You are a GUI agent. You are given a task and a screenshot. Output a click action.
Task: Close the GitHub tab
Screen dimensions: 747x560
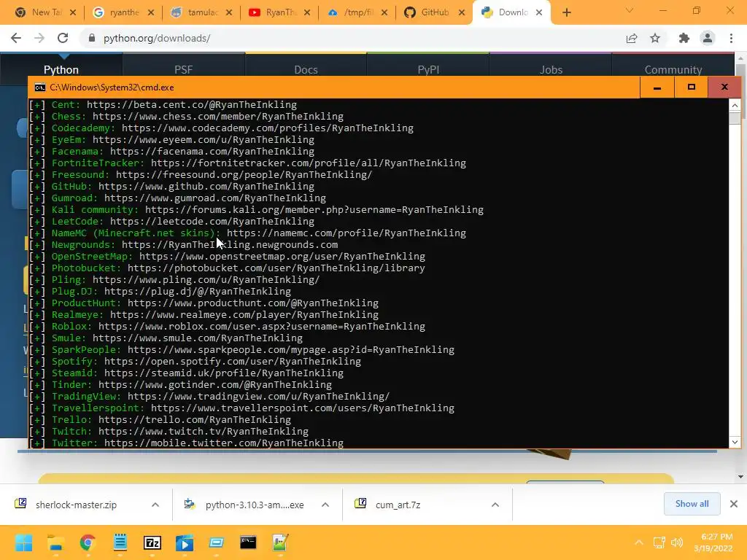462,12
